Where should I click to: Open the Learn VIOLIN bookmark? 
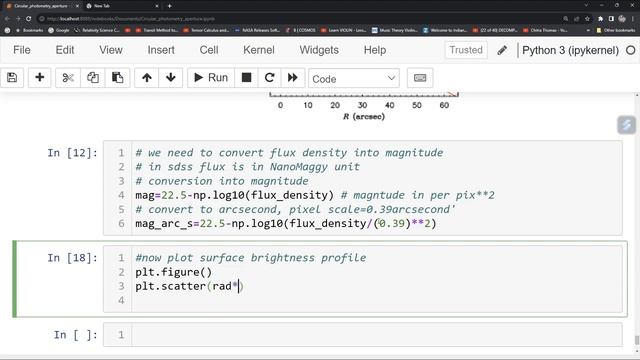(344, 30)
